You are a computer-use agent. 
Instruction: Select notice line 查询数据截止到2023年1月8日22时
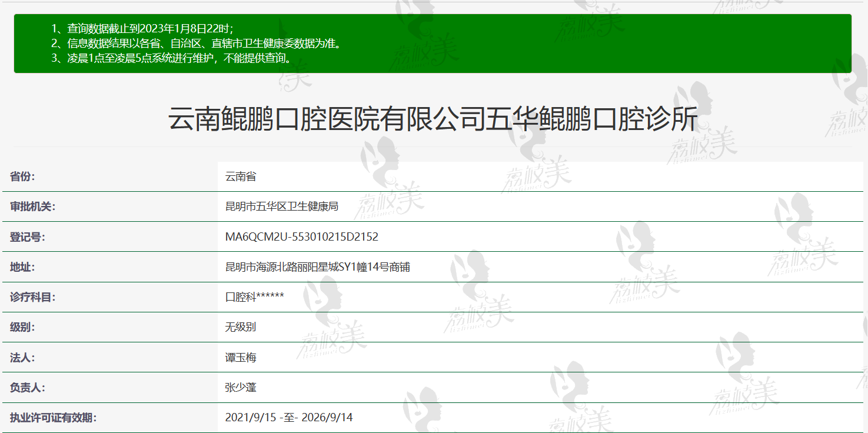142,28
